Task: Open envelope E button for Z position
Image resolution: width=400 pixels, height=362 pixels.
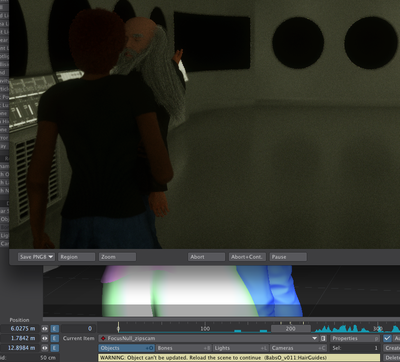Action: click(x=55, y=348)
